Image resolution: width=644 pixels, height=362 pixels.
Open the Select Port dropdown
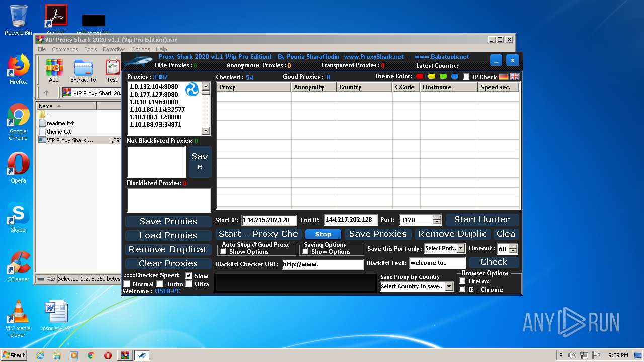point(460,248)
